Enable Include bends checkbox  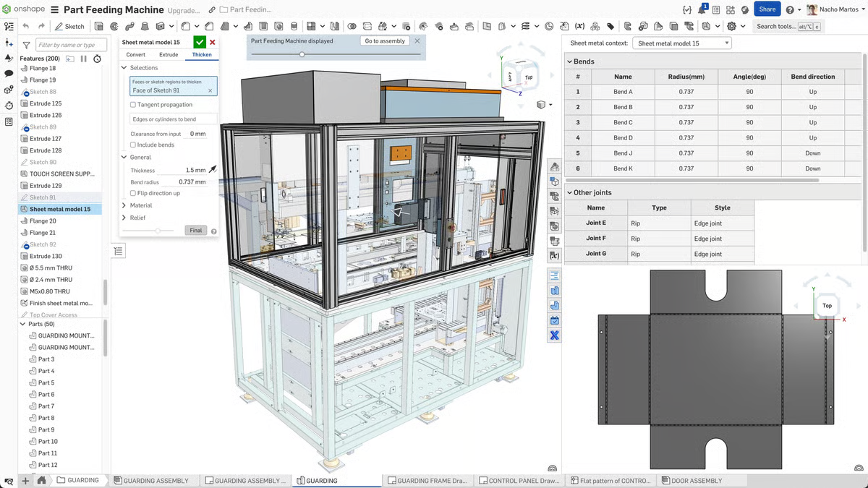pyautogui.click(x=133, y=145)
